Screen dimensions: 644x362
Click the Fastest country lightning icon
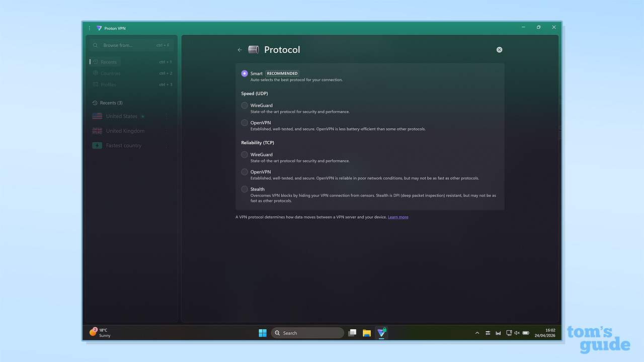point(97,145)
